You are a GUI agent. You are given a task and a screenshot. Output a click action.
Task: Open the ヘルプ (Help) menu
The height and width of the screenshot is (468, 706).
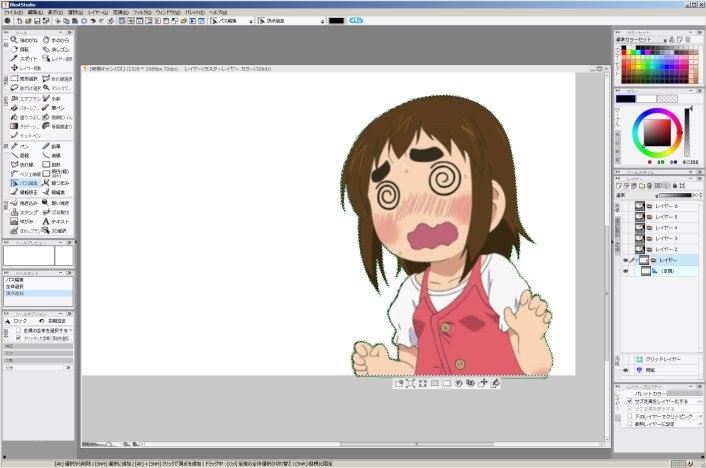[x=218, y=13]
